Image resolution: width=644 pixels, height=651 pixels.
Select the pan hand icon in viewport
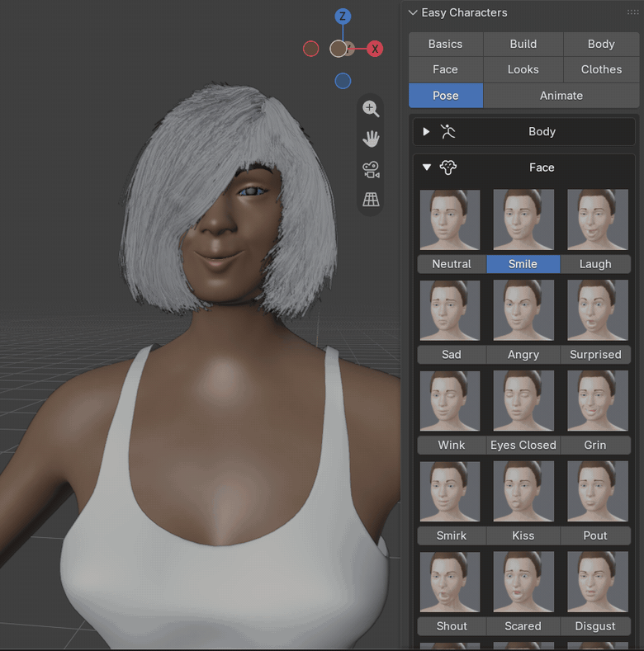(x=371, y=139)
